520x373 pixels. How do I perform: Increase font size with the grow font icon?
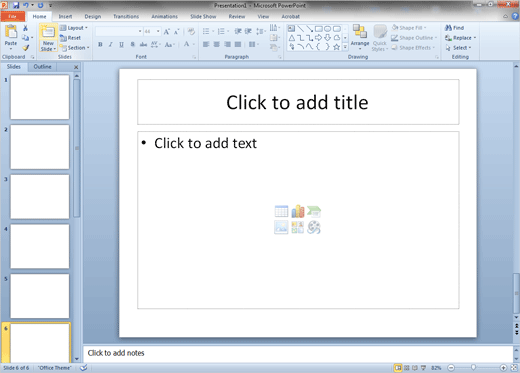(x=166, y=32)
